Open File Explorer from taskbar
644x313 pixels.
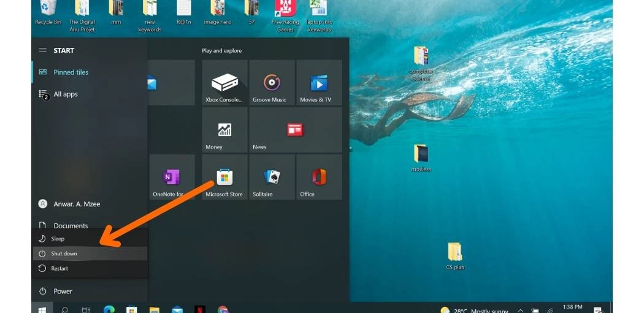click(155, 309)
